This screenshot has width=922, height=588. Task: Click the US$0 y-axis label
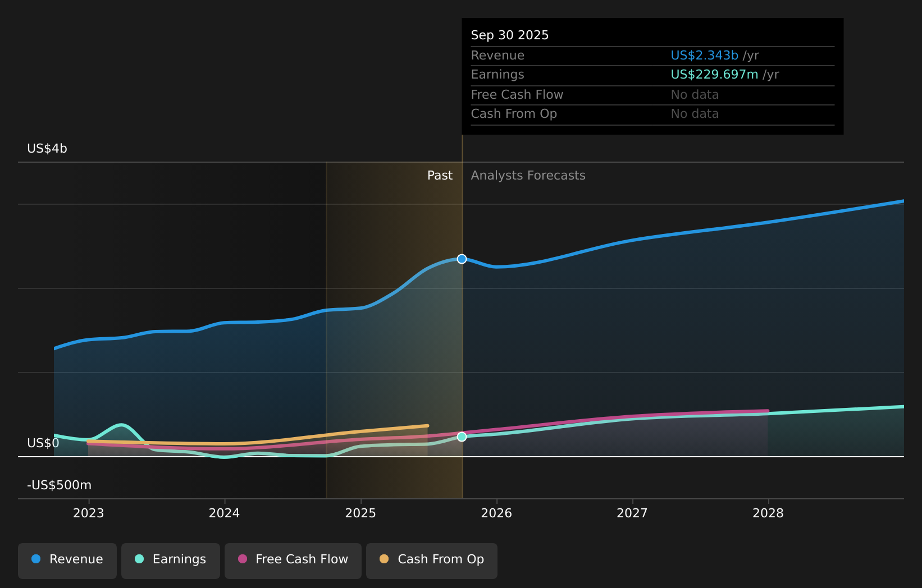pos(43,443)
